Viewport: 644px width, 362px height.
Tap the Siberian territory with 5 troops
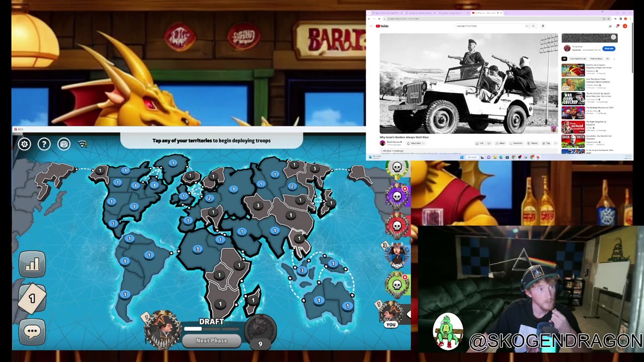314,169
